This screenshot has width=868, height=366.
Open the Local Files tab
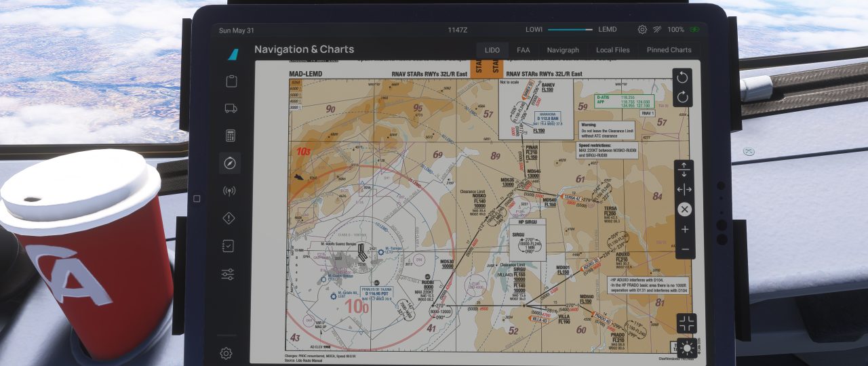pos(613,49)
